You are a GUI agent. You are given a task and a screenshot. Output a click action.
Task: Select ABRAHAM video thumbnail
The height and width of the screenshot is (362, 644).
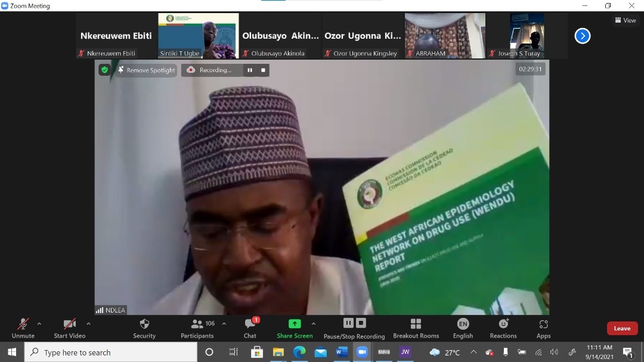(445, 36)
